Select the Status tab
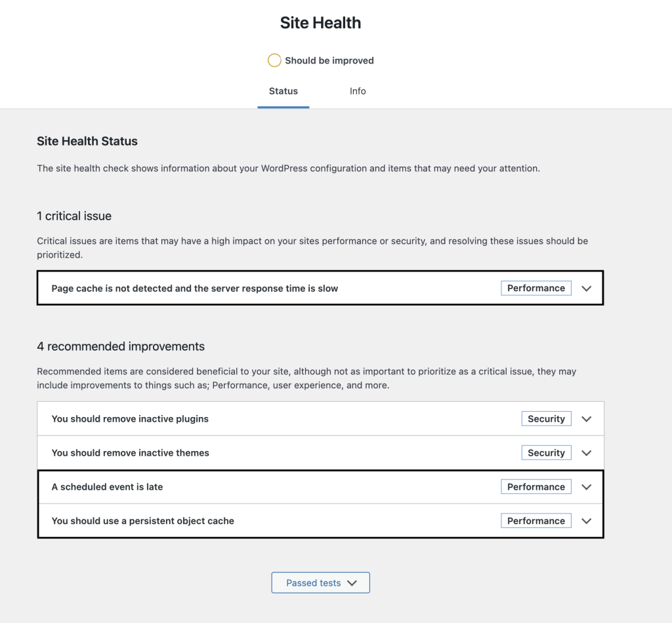 tap(283, 91)
